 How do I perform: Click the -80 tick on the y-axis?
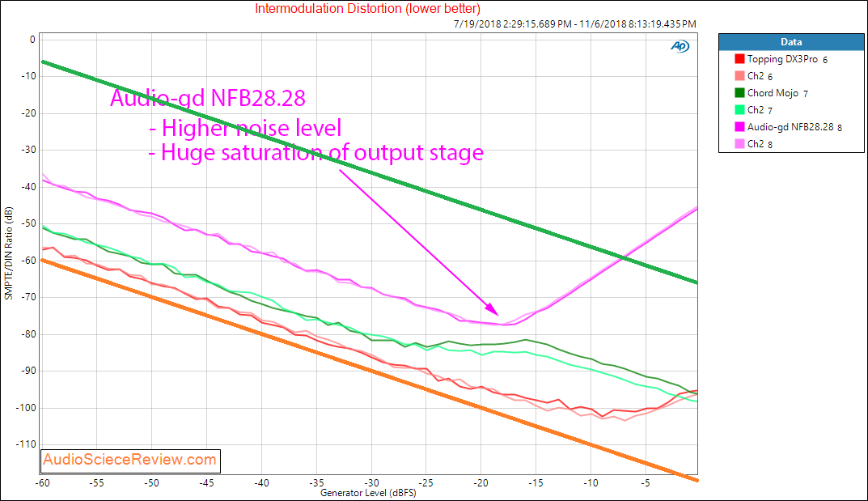click(28, 333)
